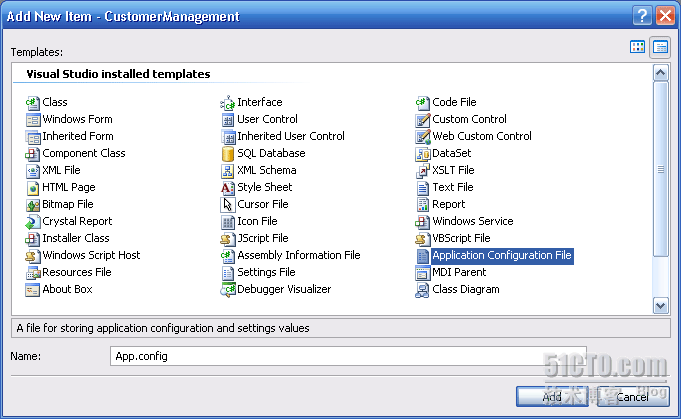
Task: Open the dialog Help question-mark button
Action: coord(642,16)
